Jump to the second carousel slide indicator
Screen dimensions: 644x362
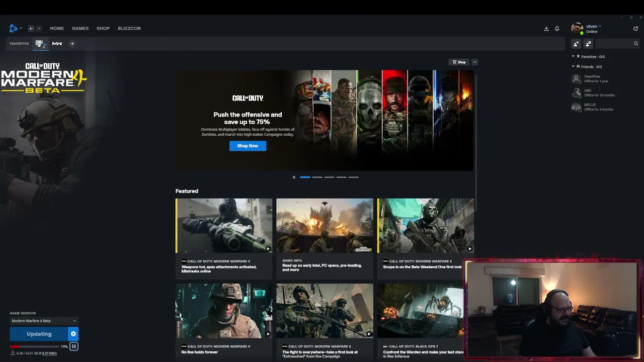click(x=317, y=177)
